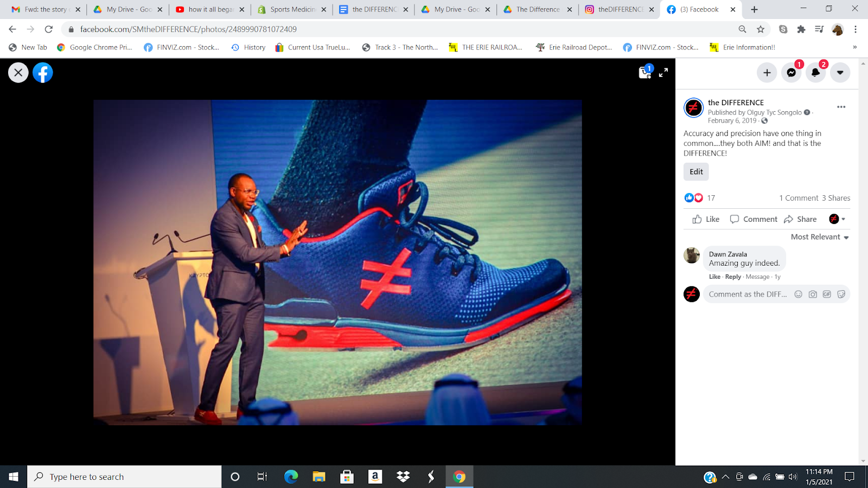Click the address bar URL
The width and height of the screenshot is (868, 488).
[x=188, y=29]
